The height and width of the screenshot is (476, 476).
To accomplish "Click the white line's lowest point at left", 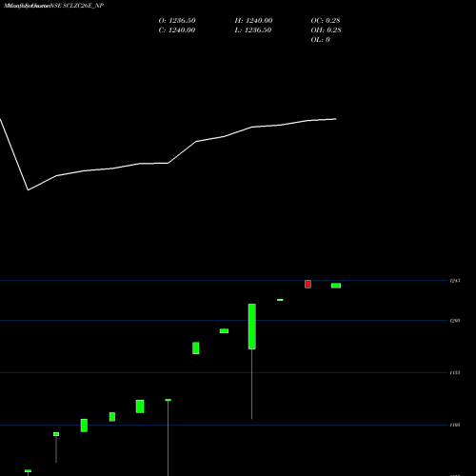I will click(x=29, y=190).
